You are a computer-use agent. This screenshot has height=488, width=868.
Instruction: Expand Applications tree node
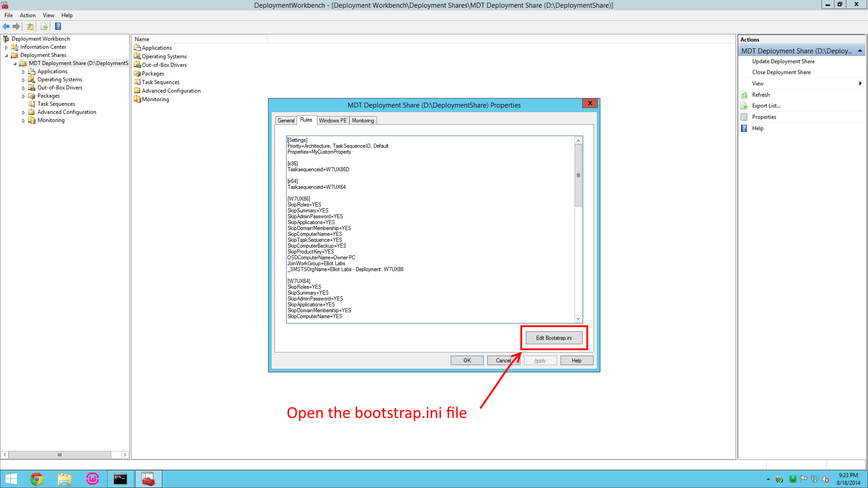pyautogui.click(x=24, y=72)
